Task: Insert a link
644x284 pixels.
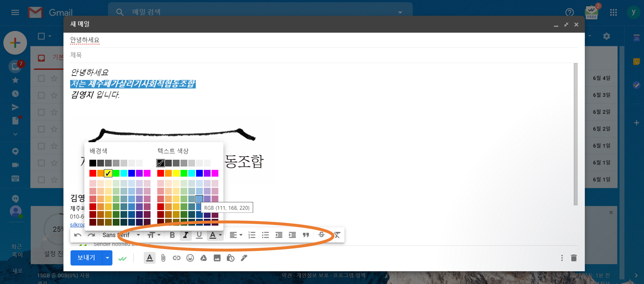Action: pos(177,258)
